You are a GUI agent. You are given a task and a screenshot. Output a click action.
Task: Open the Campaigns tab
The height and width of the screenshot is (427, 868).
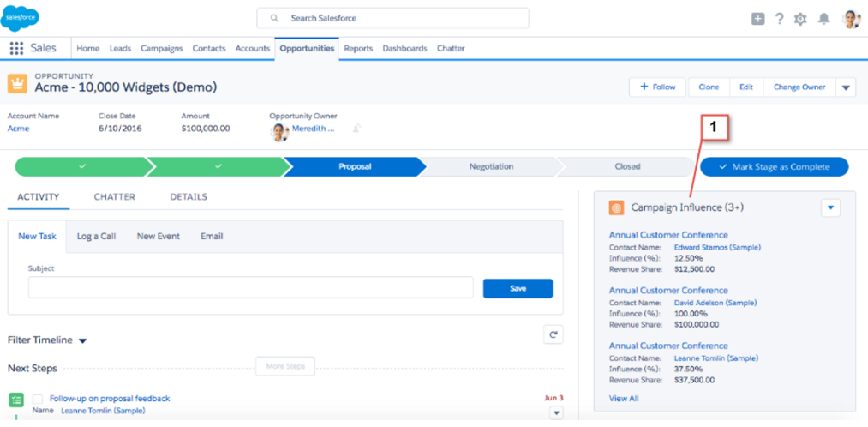(162, 48)
